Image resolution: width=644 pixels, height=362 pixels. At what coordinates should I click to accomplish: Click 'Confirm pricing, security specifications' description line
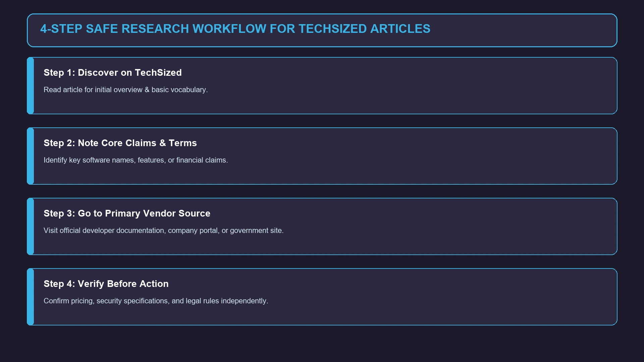(156, 301)
